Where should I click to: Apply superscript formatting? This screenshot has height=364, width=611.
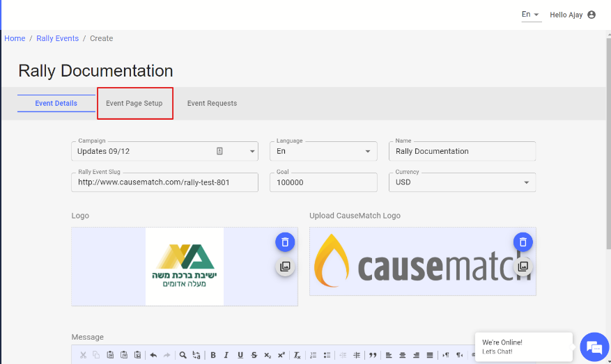click(281, 355)
